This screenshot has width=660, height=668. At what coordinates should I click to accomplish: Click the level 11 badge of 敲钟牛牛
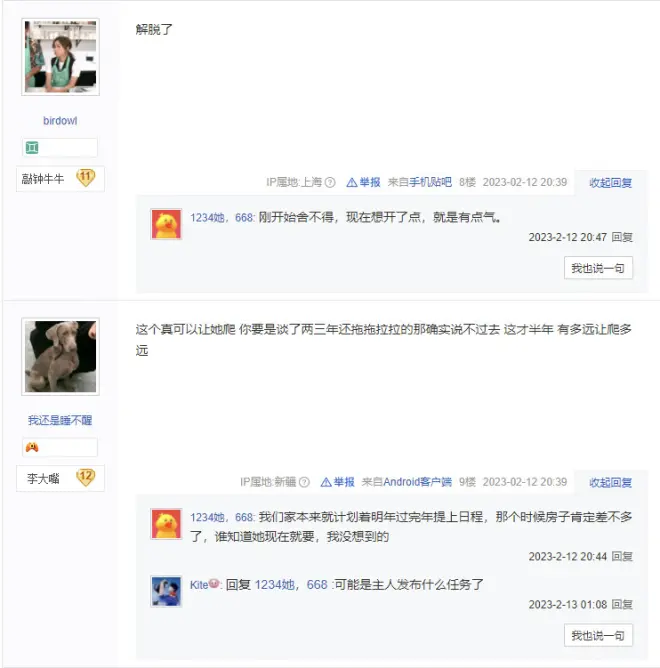pos(86,178)
